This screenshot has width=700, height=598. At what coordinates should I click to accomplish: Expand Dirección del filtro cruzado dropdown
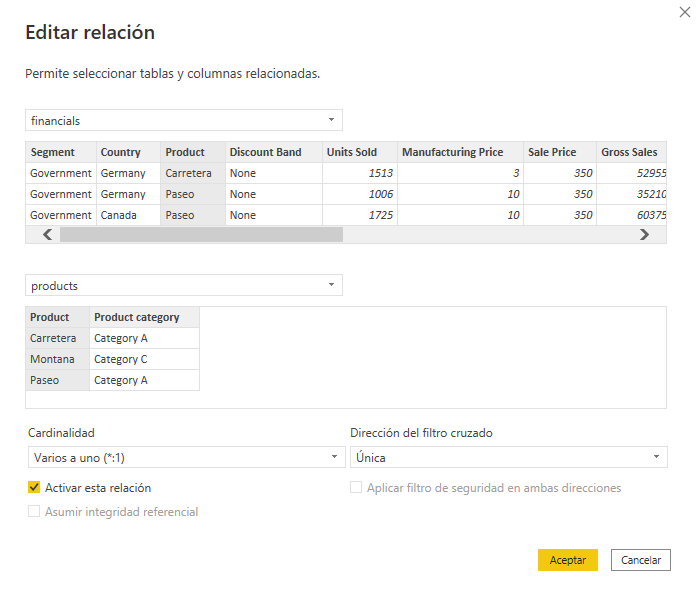(508, 457)
